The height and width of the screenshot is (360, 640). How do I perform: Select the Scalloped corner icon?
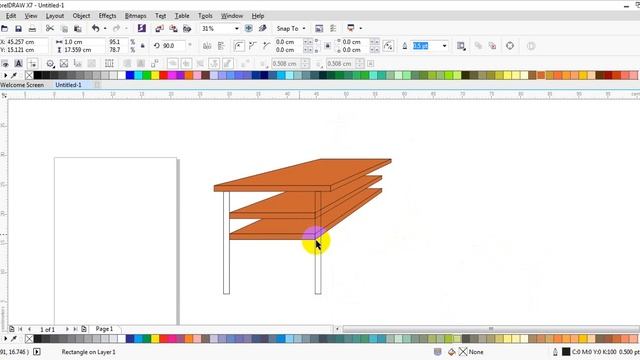click(x=253, y=46)
